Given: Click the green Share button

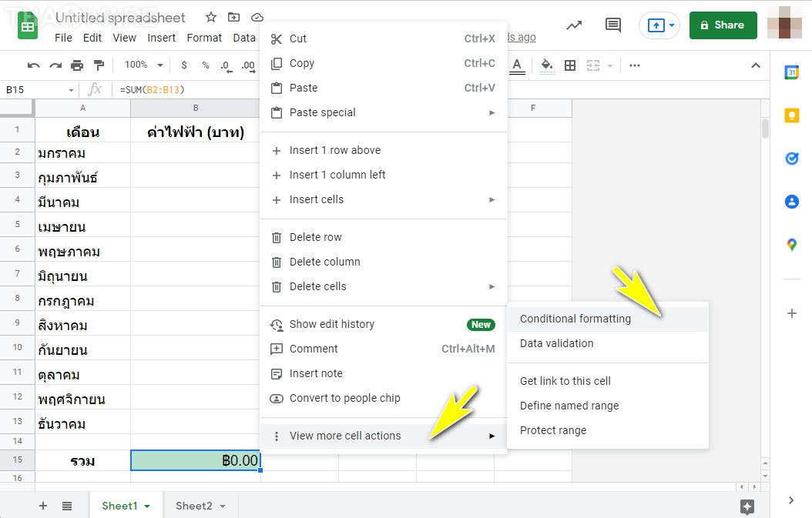Looking at the screenshot, I should (x=723, y=25).
